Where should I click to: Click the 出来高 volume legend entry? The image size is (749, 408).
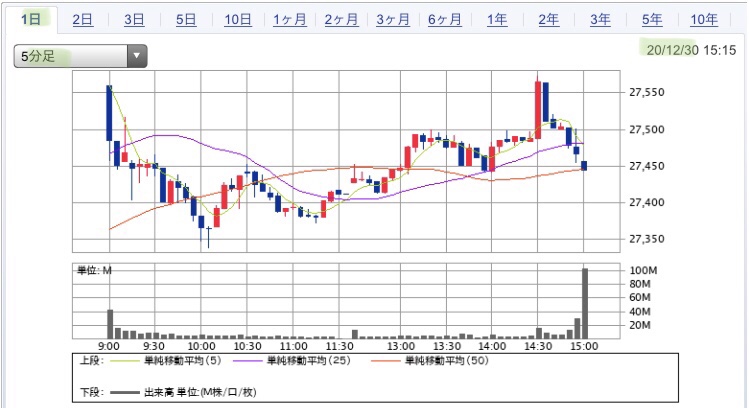click(183, 392)
